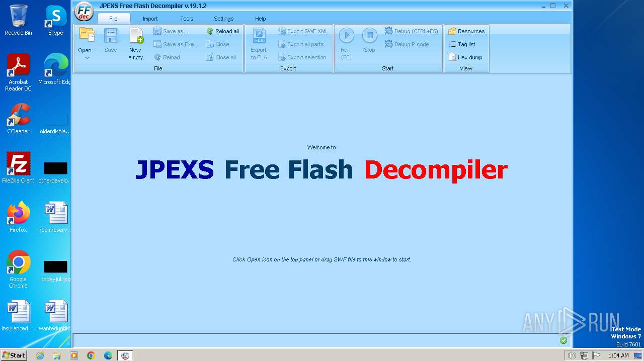
Task: Click the Show desktop button
Action: click(x=638, y=355)
